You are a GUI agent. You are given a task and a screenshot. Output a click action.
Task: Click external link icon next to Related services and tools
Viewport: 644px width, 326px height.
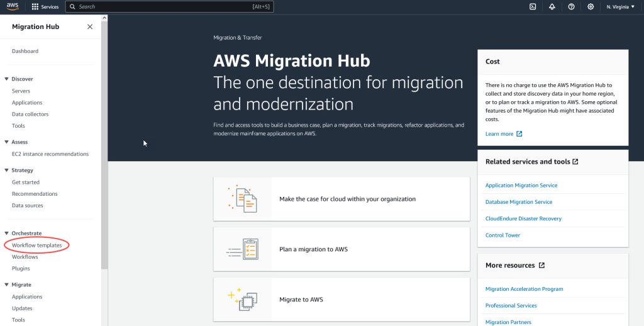coord(575,162)
